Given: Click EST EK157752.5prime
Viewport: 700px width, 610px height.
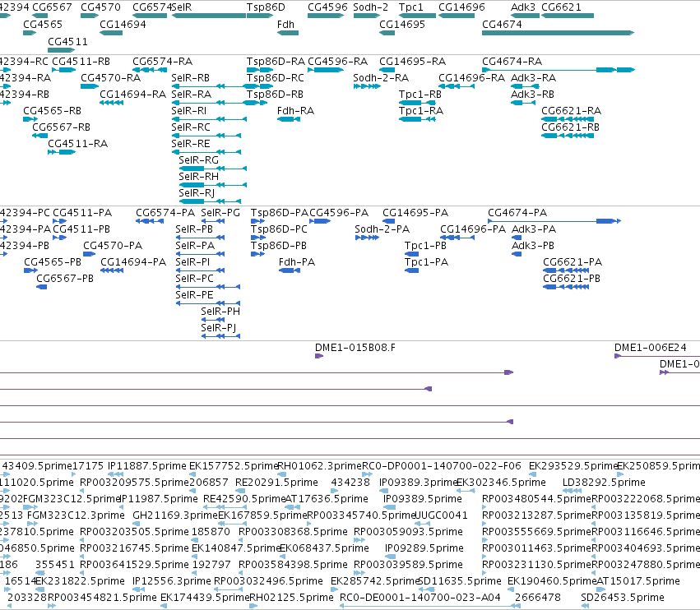Looking at the screenshot, I should [x=192, y=474].
